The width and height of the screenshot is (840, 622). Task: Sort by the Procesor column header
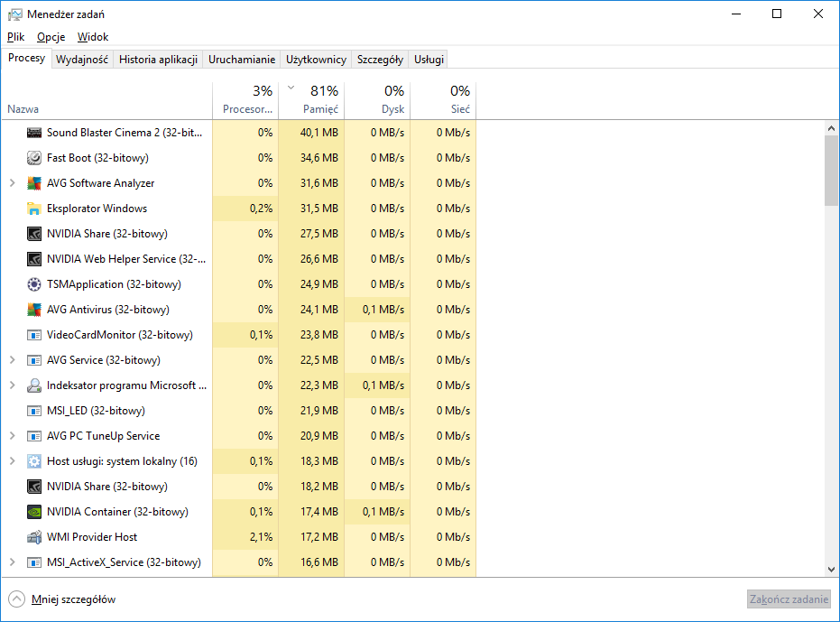click(245, 101)
